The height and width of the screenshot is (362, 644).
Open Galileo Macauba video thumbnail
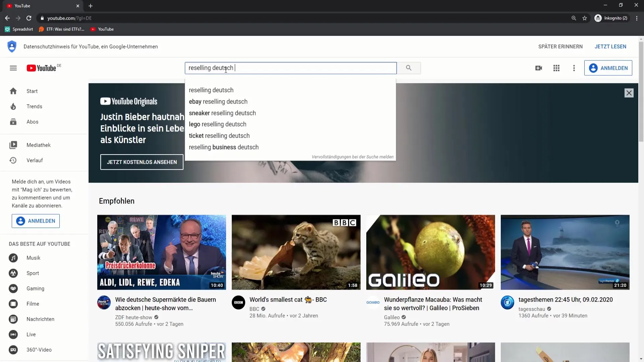coord(431,252)
